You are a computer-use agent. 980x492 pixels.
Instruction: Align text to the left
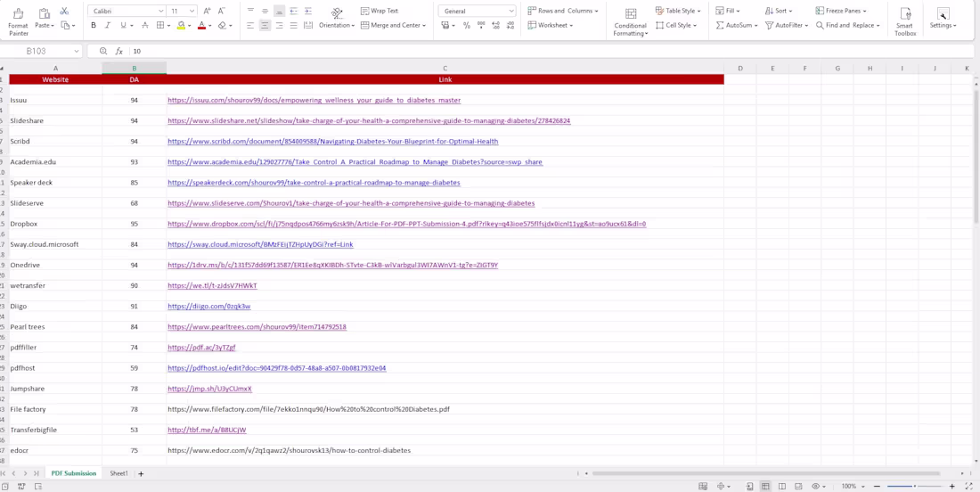250,25
